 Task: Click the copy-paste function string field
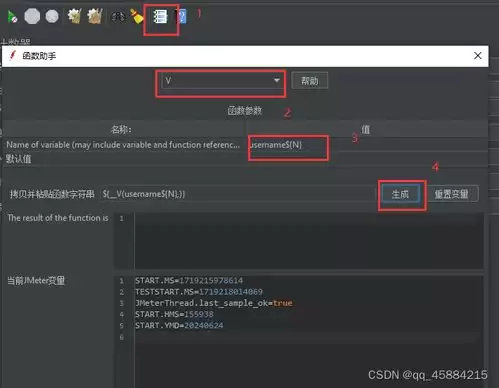238,194
